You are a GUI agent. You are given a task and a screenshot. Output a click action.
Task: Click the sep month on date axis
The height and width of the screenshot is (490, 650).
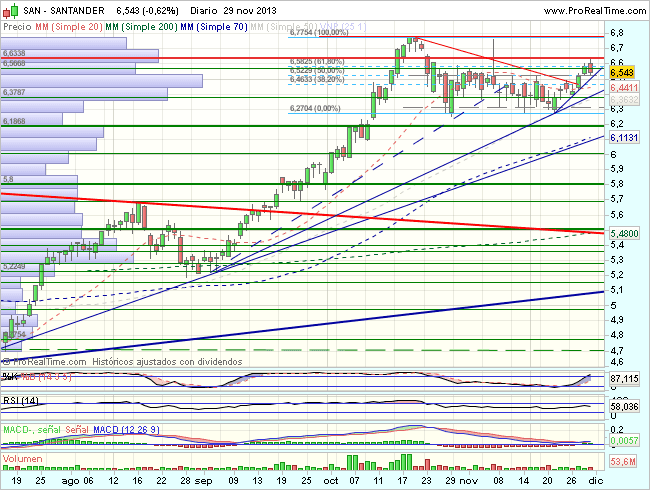[x=203, y=481]
